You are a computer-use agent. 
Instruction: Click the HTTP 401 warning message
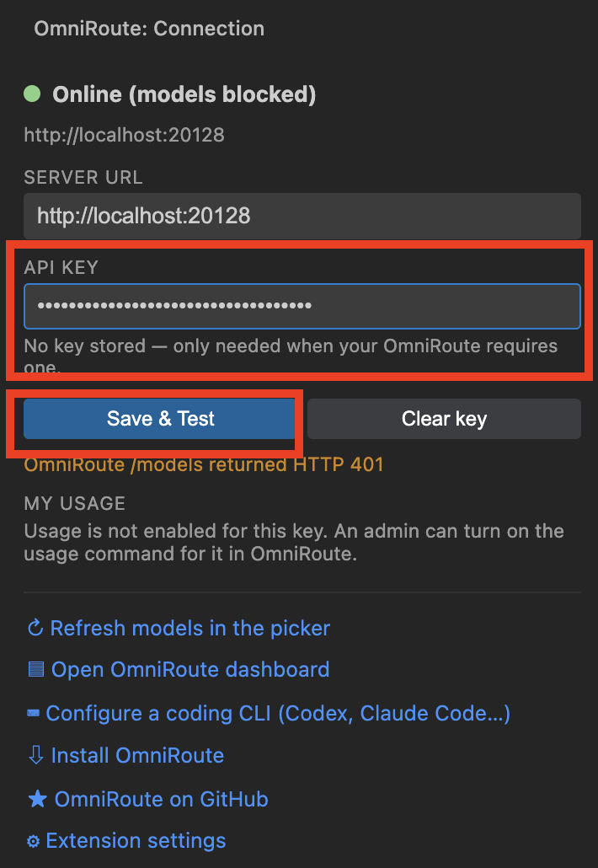pyautogui.click(x=204, y=464)
